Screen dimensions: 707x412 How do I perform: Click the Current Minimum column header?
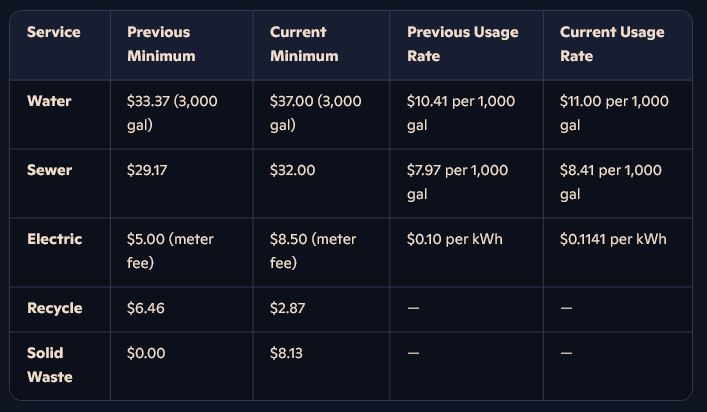coord(303,44)
